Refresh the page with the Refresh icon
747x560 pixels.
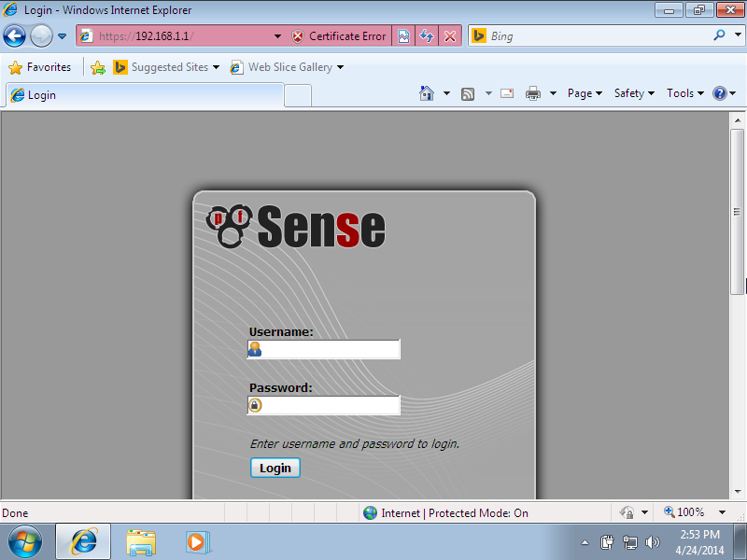coord(427,36)
